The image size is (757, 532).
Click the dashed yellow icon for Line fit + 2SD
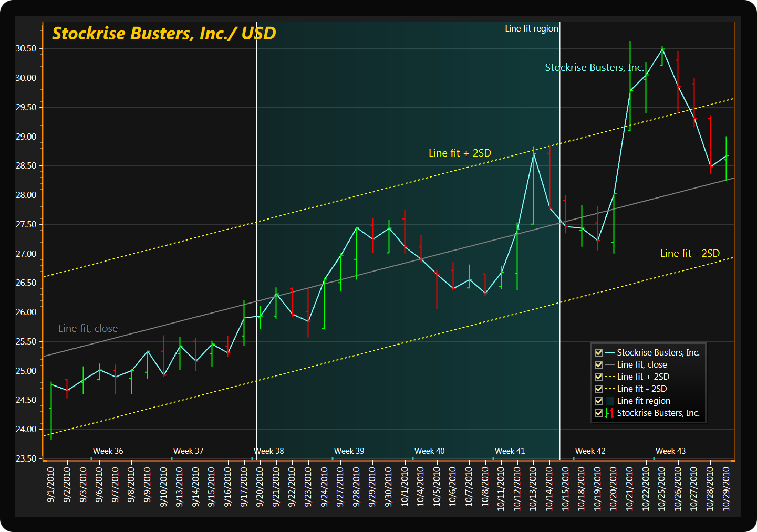pyautogui.click(x=609, y=377)
